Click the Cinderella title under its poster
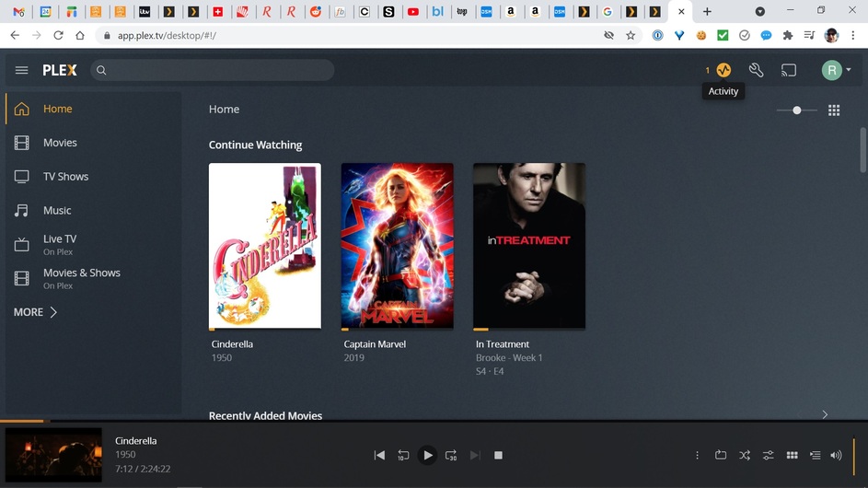The height and width of the screenshot is (488, 868). [232, 344]
